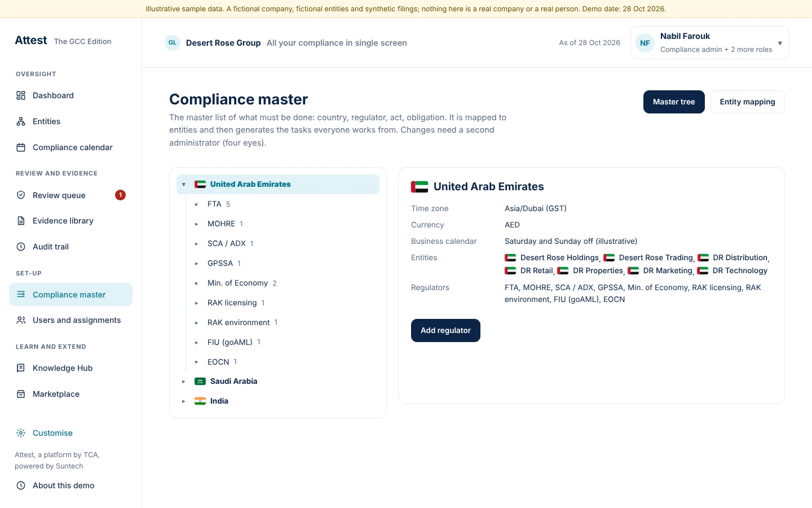Screen dimensions: 812x508
Task: Select the Min. of Economy tree row
Action: click(x=285, y=283)
